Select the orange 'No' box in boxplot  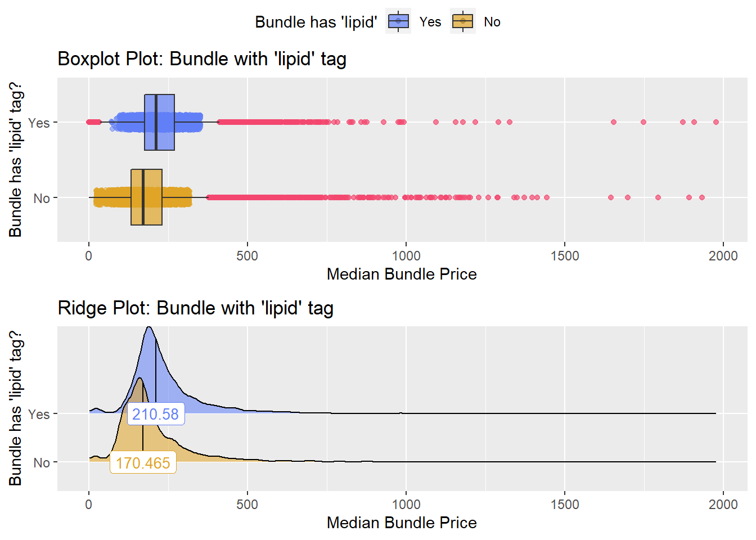(x=146, y=197)
